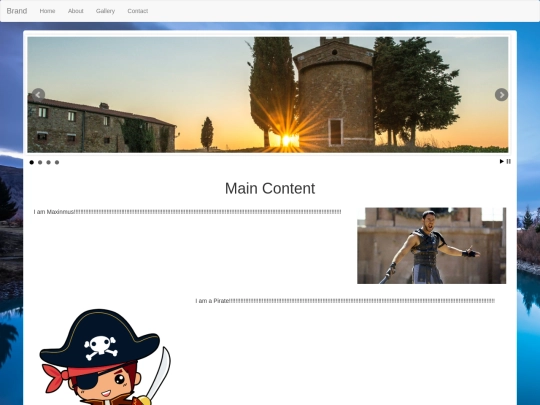Screen dimensions: 540x405
Task: Click the 'I am a Pirate' text
Action: pyautogui.click(x=345, y=301)
